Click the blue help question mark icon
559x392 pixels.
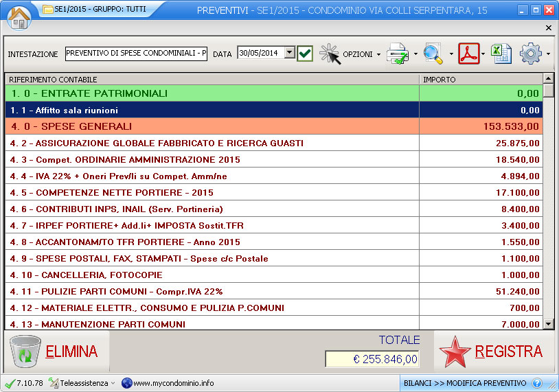pos(537,383)
